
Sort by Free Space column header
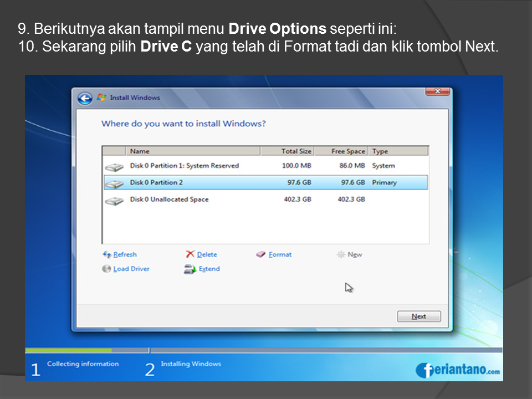(341, 151)
